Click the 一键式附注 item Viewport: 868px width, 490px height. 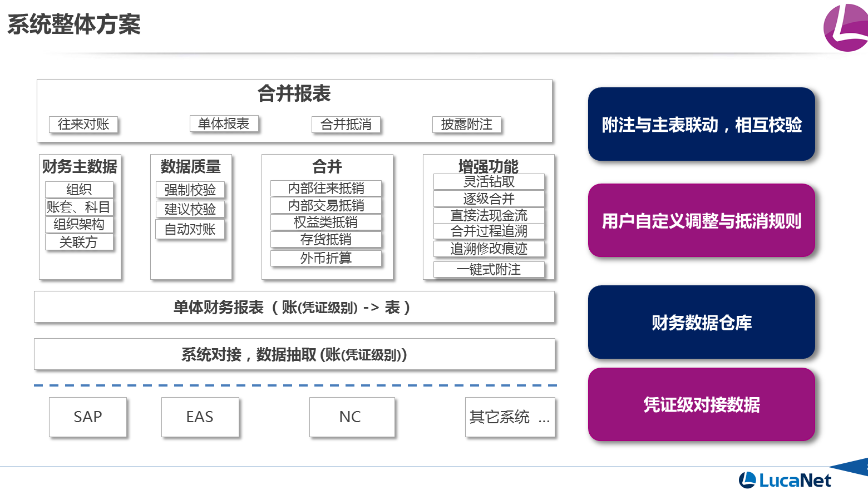(489, 270)
